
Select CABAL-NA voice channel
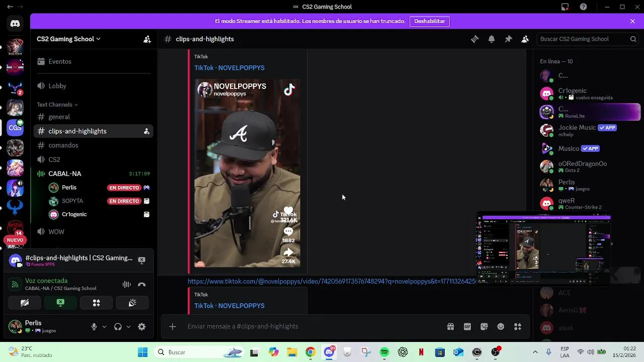93,173
